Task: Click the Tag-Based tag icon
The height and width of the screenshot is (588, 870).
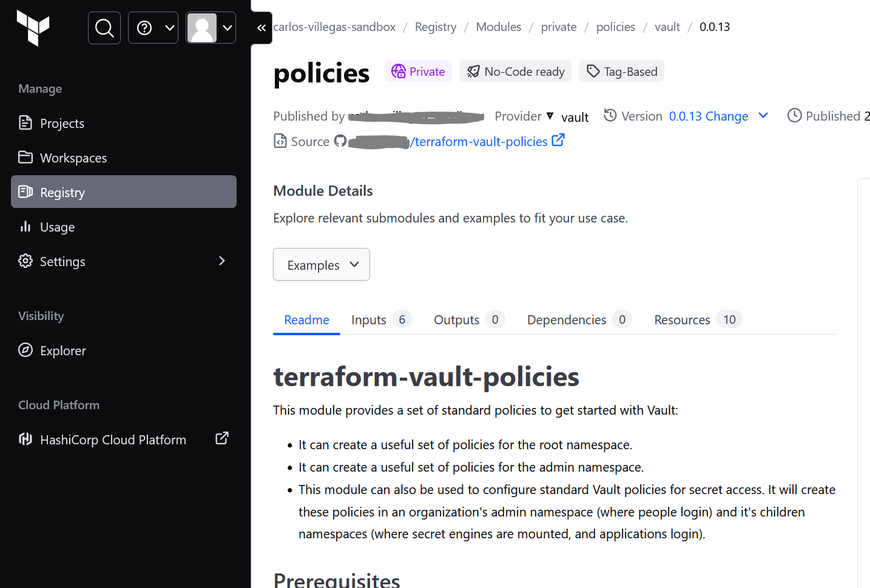Action: coord(593,72)
